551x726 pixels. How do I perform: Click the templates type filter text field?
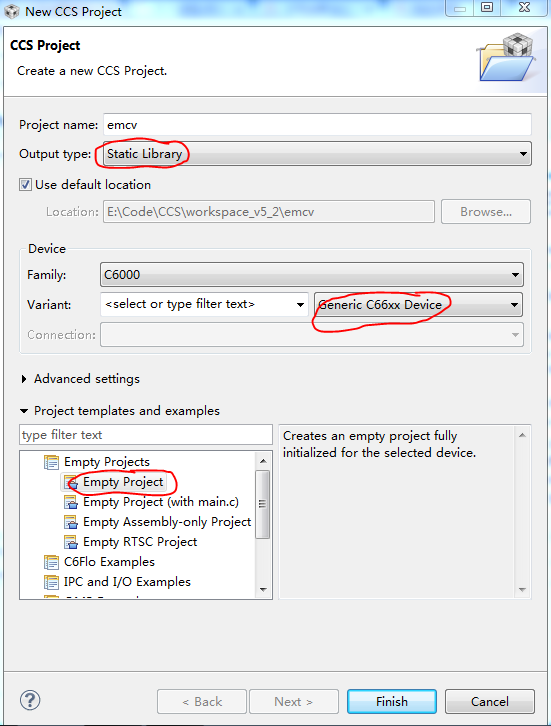[146, 435]
